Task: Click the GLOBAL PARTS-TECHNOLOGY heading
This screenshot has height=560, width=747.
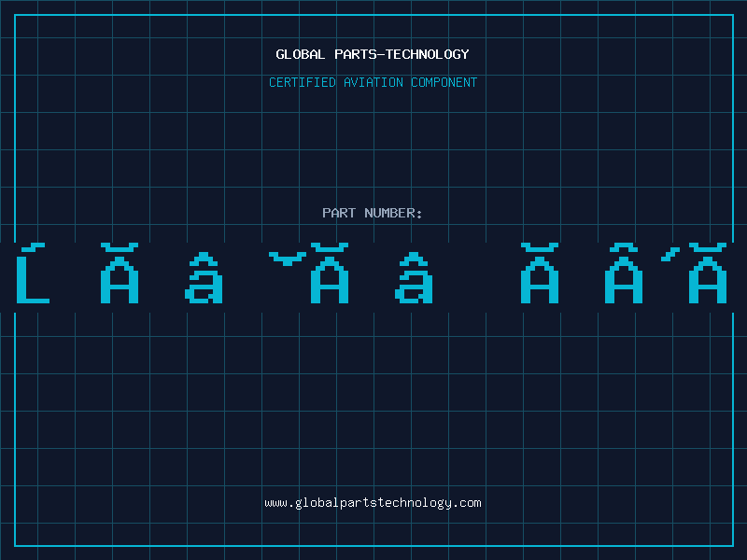Action: 373,54
